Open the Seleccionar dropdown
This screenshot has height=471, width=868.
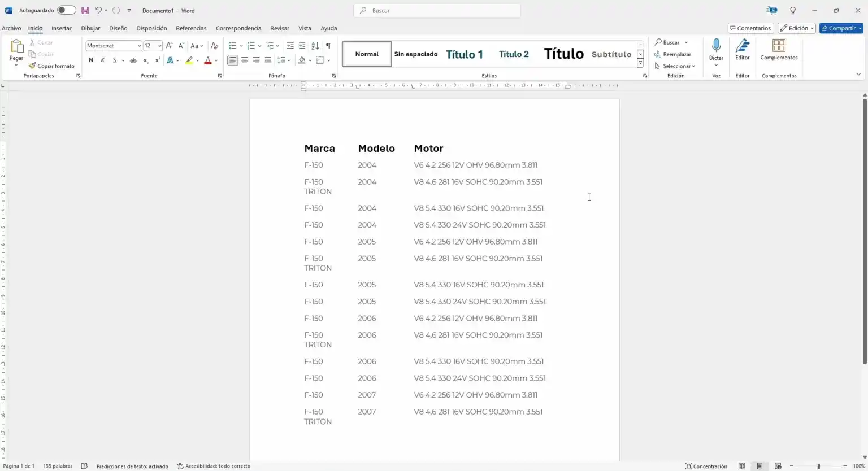coord(675,66)
